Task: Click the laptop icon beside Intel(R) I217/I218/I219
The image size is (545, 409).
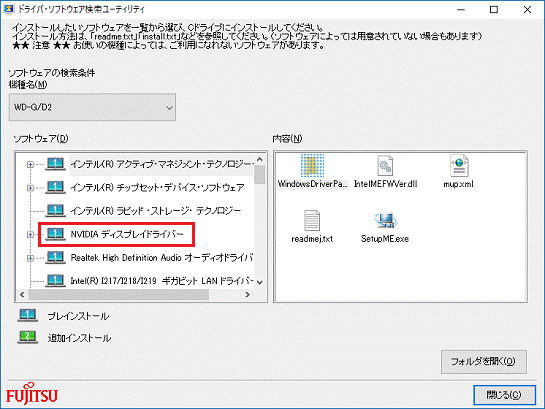Action: tap(55, 280)
